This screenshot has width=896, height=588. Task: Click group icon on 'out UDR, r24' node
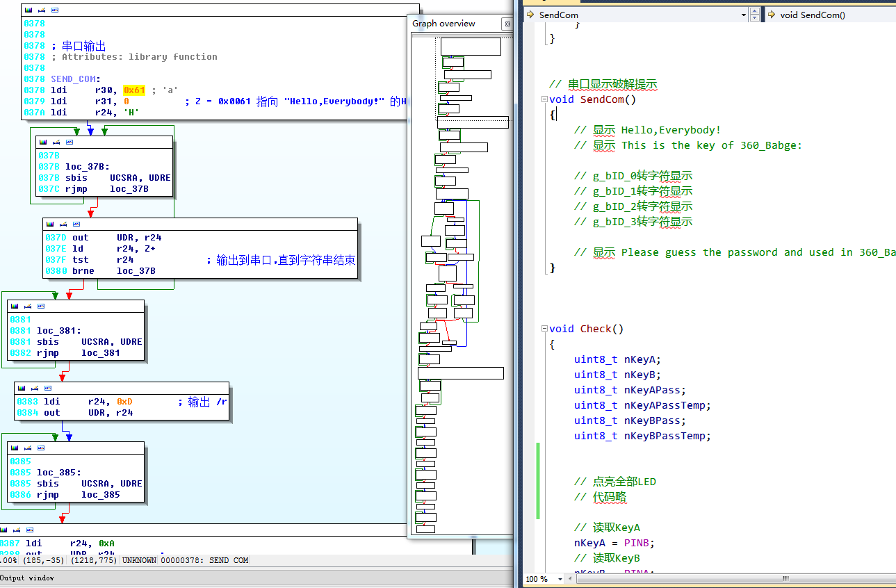(76, 224)
